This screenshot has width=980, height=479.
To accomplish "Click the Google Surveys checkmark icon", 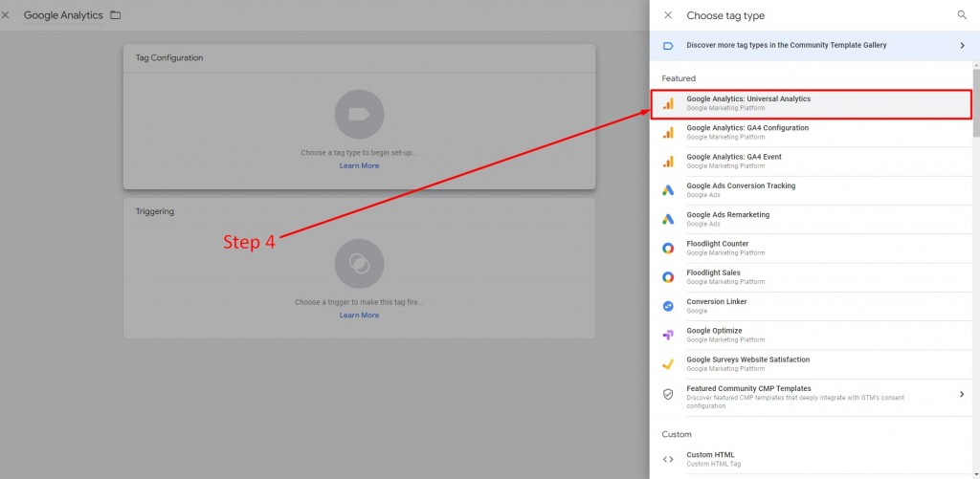I will click(667, 364).
